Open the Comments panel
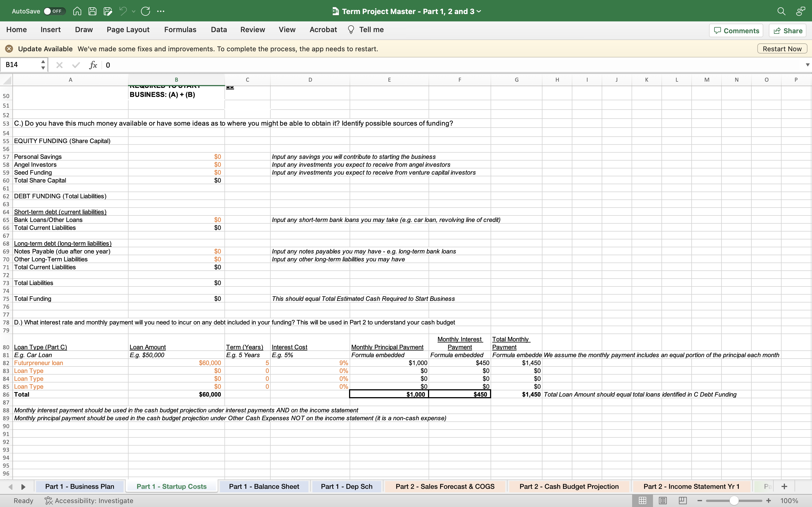Image resolution: width=812 pixels, height=507 pixels. tap(736, 30)
